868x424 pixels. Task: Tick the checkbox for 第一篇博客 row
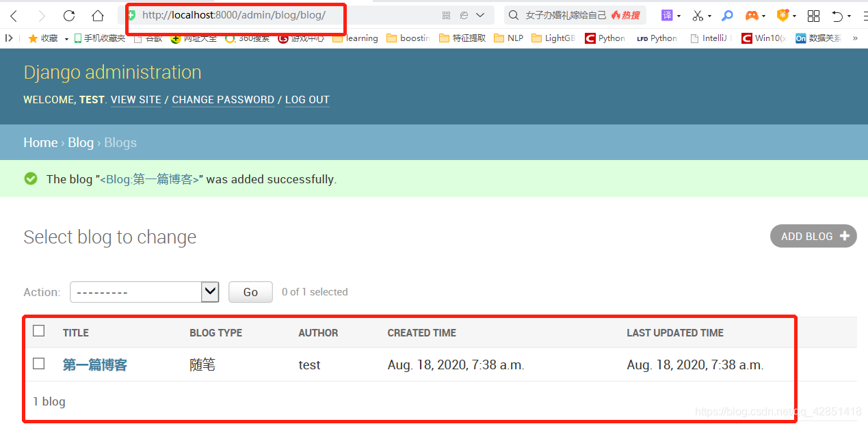click(x=39, y=363)
